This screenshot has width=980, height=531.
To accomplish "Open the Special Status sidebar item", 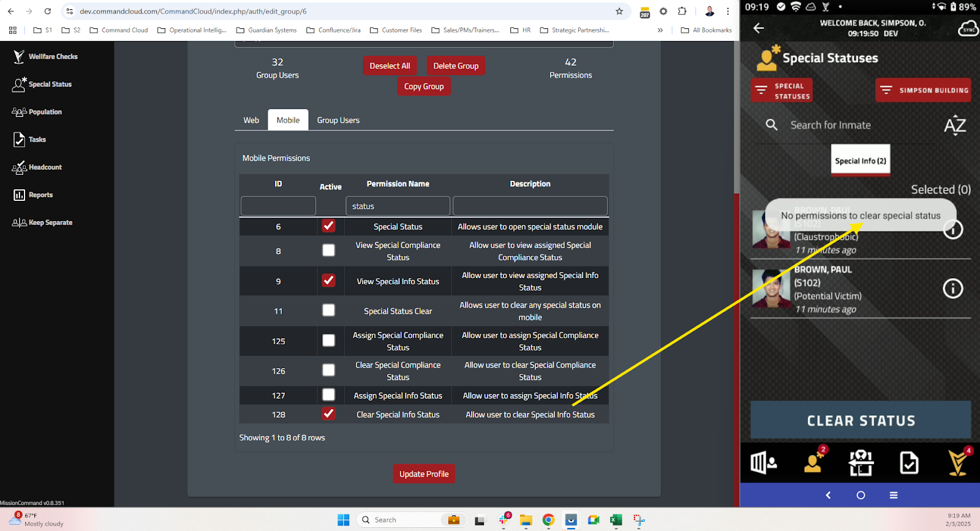I will pos(42,84).
